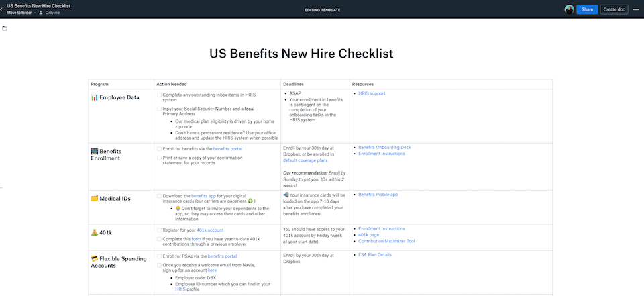
Task: Click the folder emoji beside Medical IDs
Action: [x=94, y=199]
